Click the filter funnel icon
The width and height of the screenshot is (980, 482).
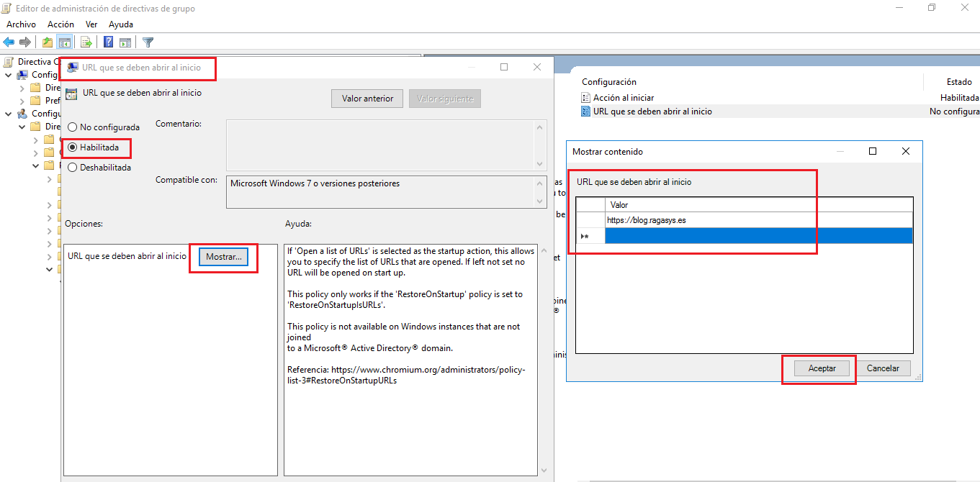pyautogui.click(x=148, y=42)
